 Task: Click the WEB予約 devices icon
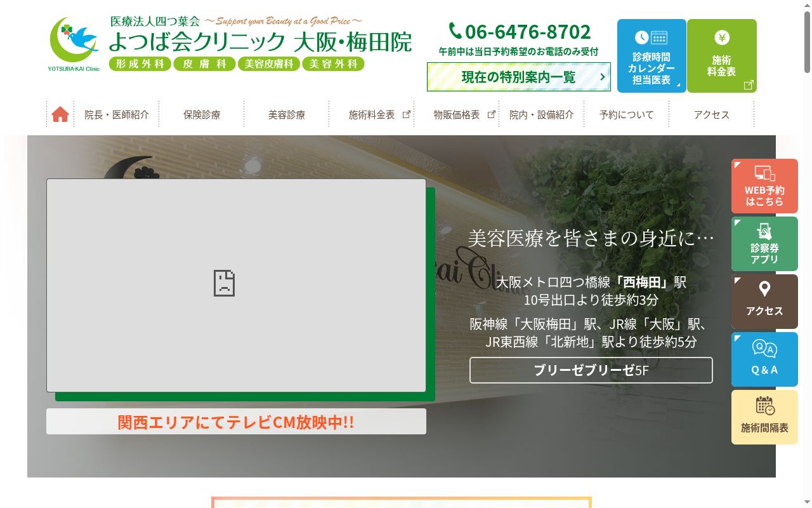click(x=764, y=173)
